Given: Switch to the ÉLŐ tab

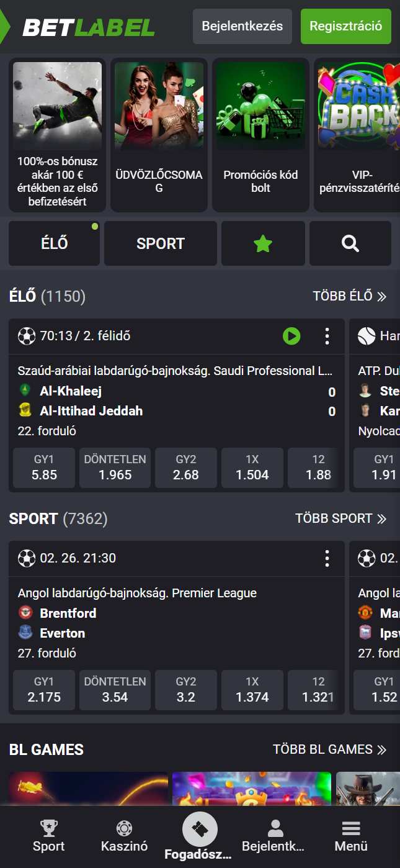Looking at the screenshot, I should click(x=54, y=243).
